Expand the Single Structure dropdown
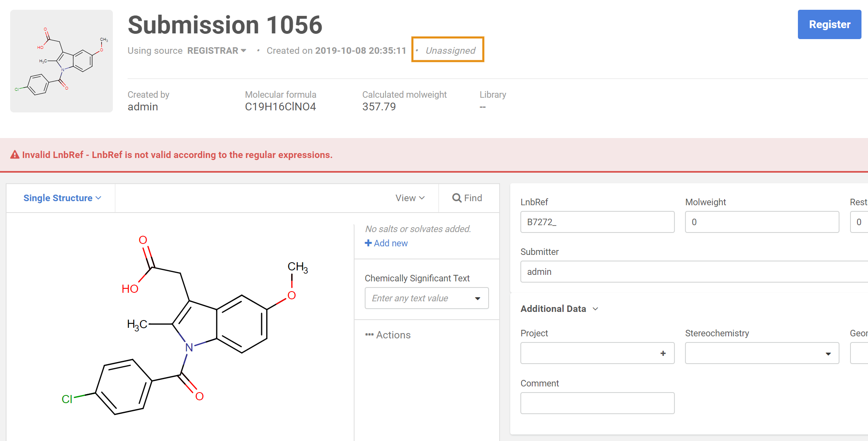 pyautogui.click(x=62, y=198)
